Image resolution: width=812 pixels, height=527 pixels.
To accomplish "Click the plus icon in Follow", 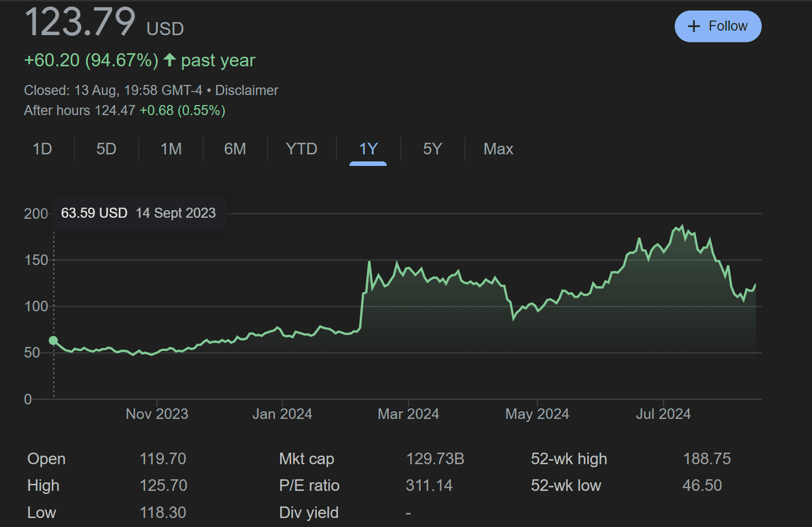I will coord(693,26).
